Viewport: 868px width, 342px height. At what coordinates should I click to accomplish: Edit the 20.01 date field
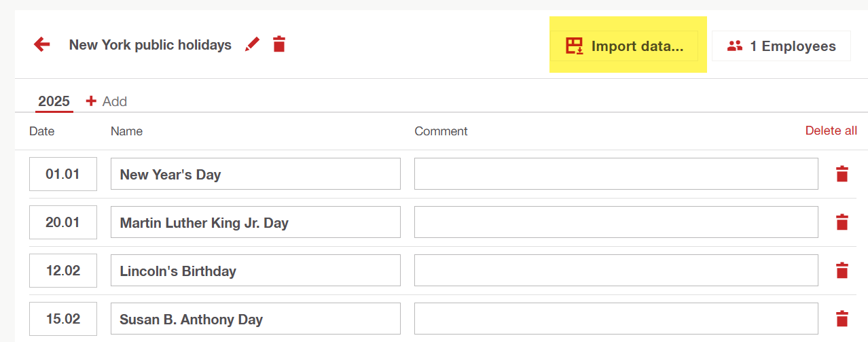tap(62, 222)
